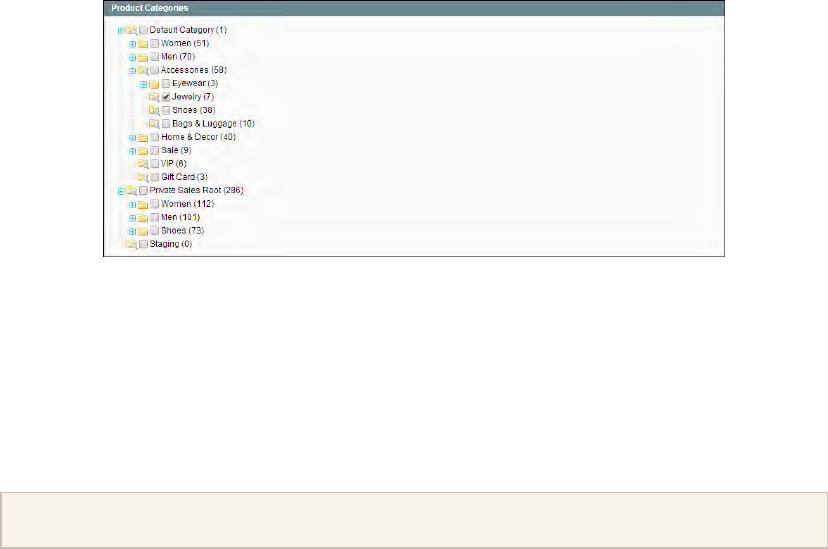
Task: Check the Staging (0) checkbox
Action: pos(144,244)
